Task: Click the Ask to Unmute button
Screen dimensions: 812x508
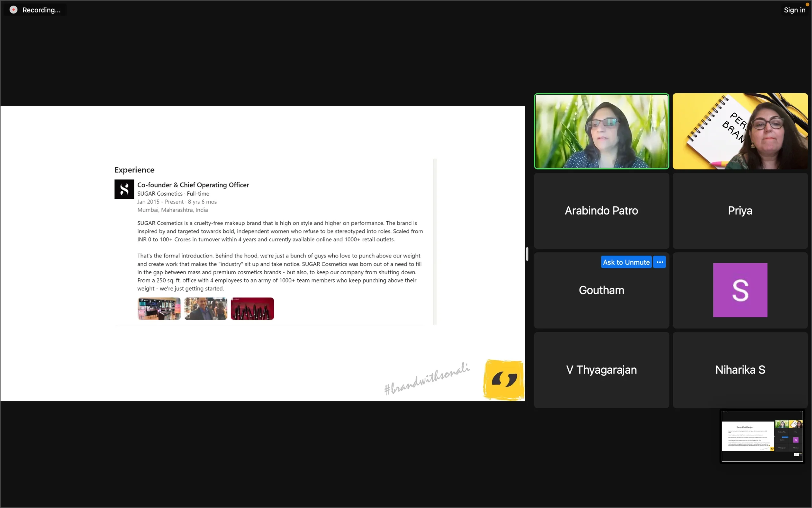Action: pyautogui.click(x=626, y=262)
